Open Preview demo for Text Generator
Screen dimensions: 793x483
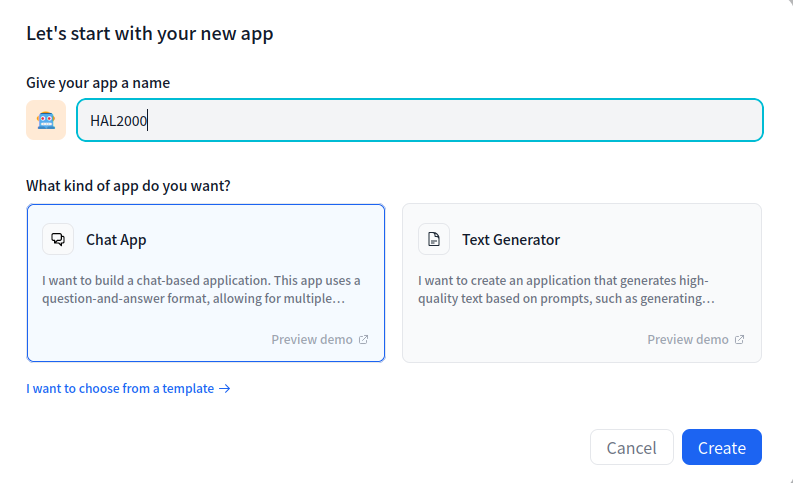[696, 339]
